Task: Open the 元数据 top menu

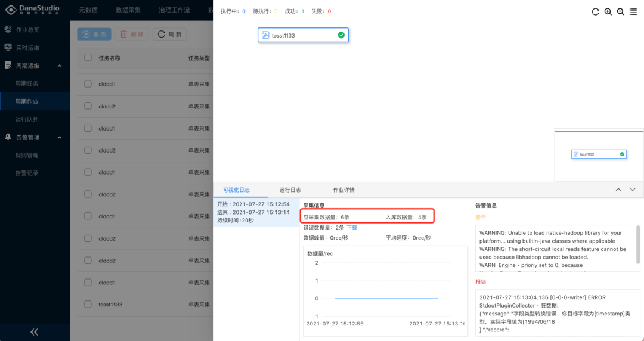Action: pyautogui.click(x=88, y=10)
